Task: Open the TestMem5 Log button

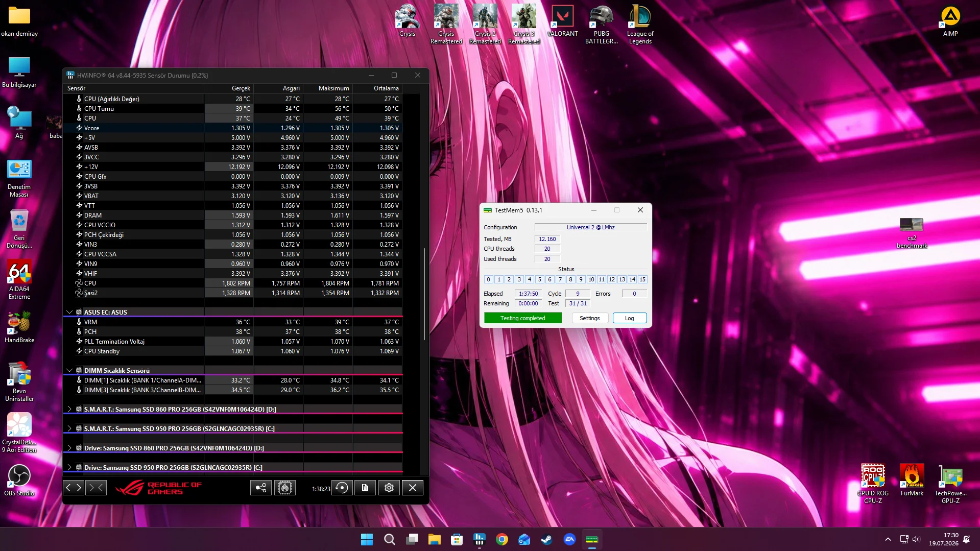Action: (x=630, y=318)
